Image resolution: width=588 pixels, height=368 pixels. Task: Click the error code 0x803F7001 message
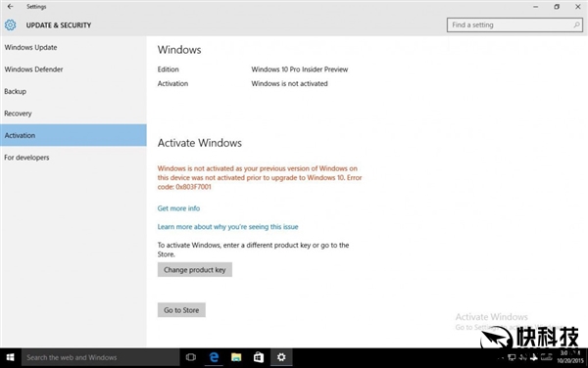[x=260, y=177]
